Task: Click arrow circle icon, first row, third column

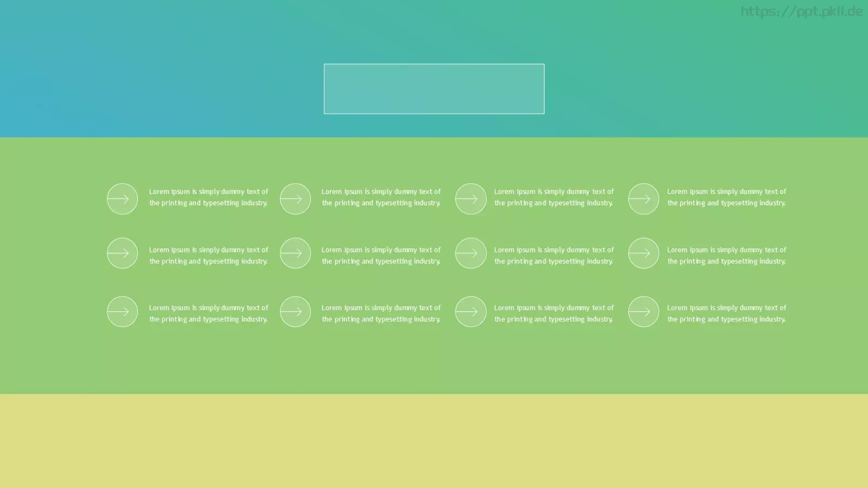Action: click(470, 199)
